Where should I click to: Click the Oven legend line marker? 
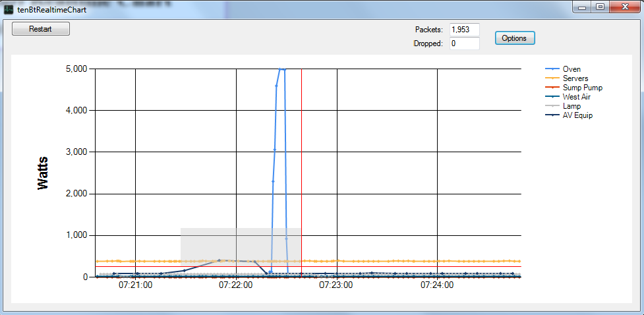pos(552,69)
